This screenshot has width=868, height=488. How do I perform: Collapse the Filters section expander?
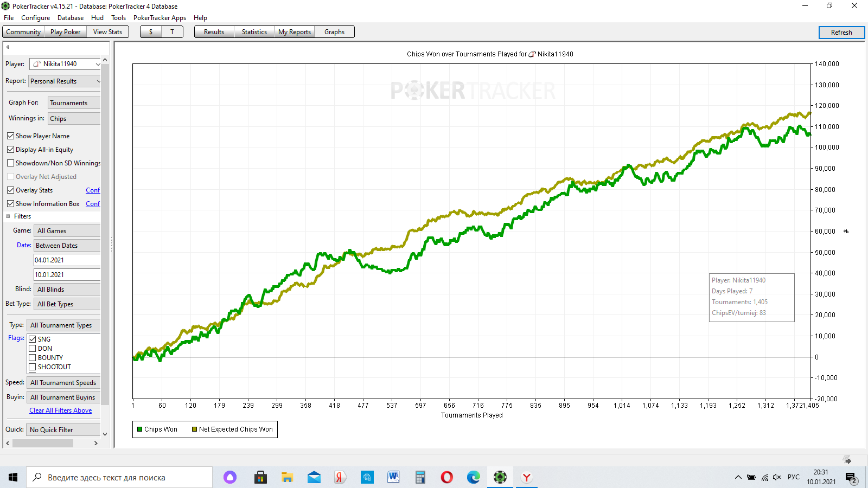pyautogui.click(x=8, y=216)
